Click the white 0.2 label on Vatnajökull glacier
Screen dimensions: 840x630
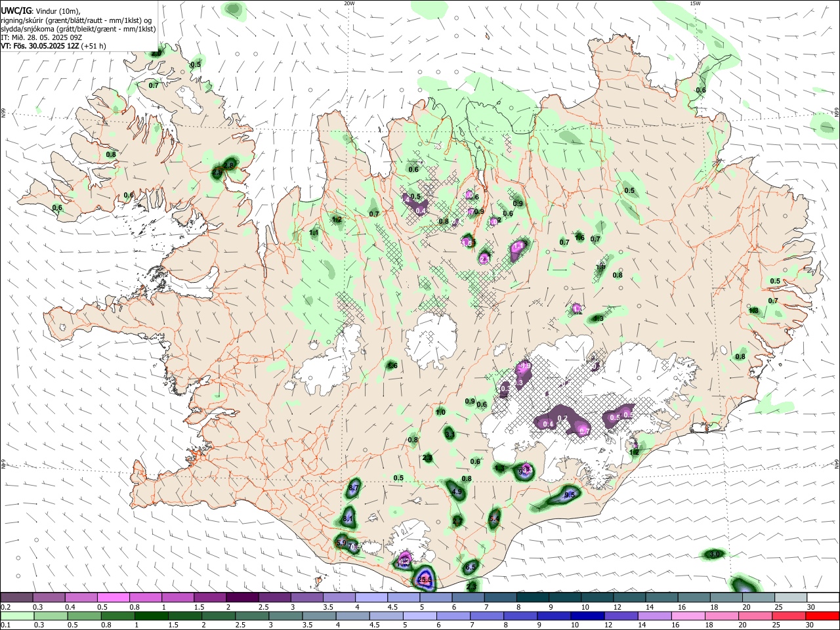(562, 418)
